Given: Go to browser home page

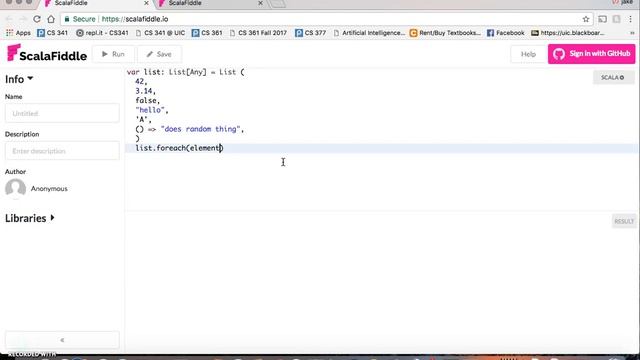Looking at the screenshot, I should coord(51,19).
